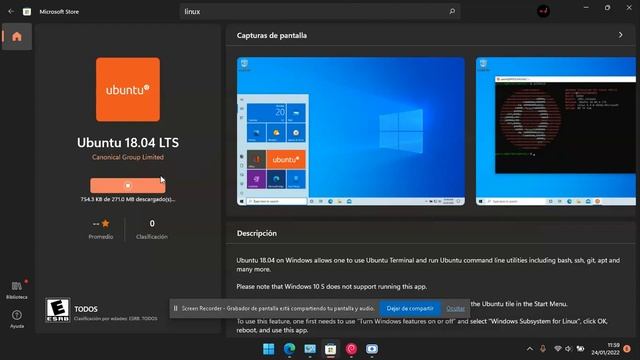Viewport: 640px width, 360px height.
Task: Open the clock and date 24/01/2022
Action: [606, 349]
